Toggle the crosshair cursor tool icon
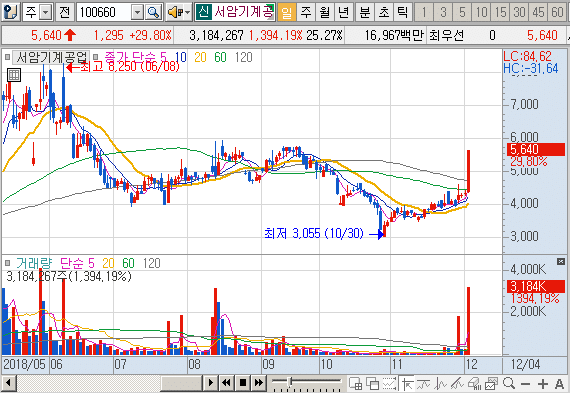 (x=407, y=384)
